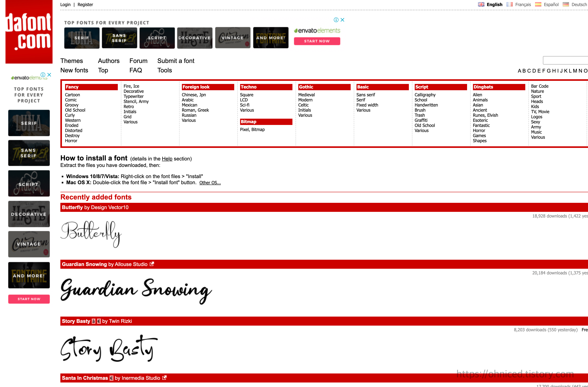This screenshot has height=387, width=588.
Task: Switch language to Français flag
Action: pyautogui.click(x=510, y=5)
